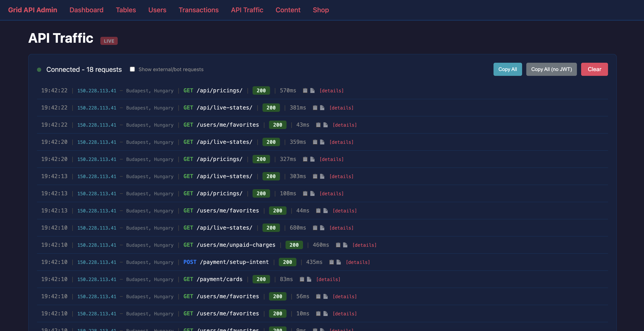Click document icon in unpaid-charges row

(x=345, y=245)
